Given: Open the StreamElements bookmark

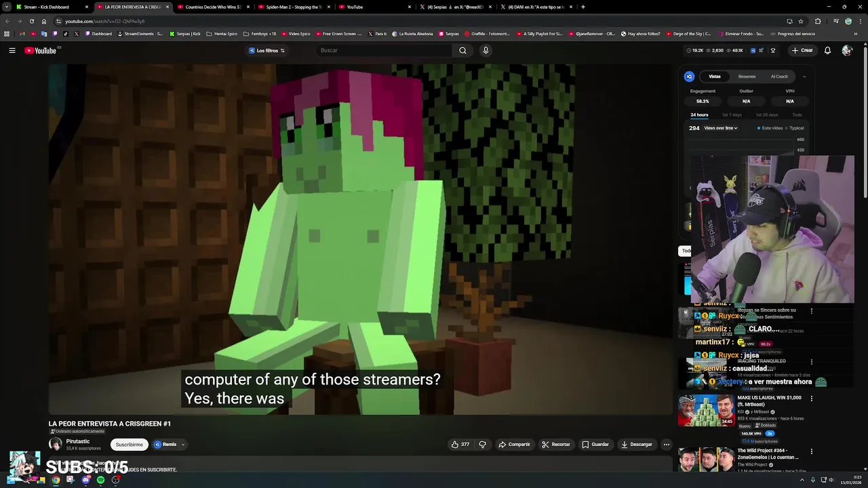Looking at the screenshot, I should (140, 34).
